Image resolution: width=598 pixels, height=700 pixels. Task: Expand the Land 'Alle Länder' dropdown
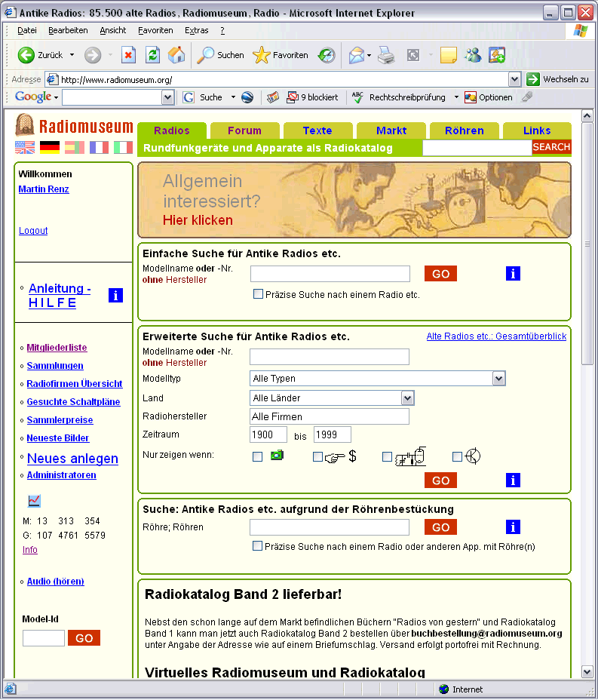[x=407, y=398]
